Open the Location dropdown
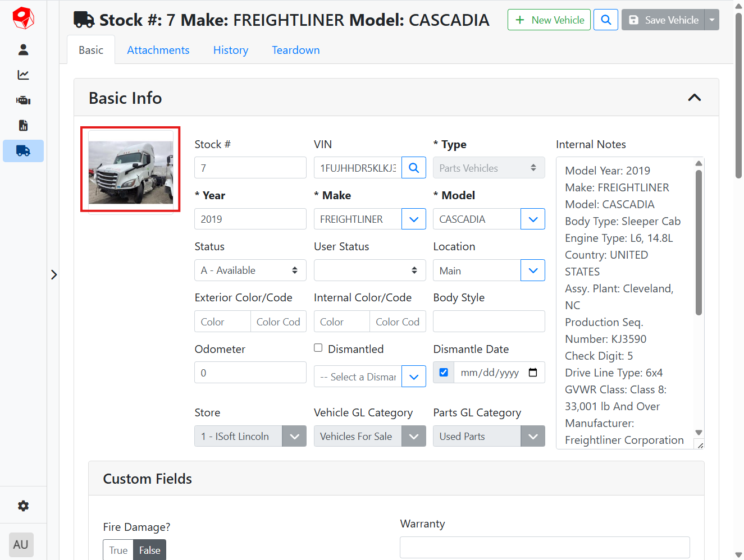 [x=533, y=270]
